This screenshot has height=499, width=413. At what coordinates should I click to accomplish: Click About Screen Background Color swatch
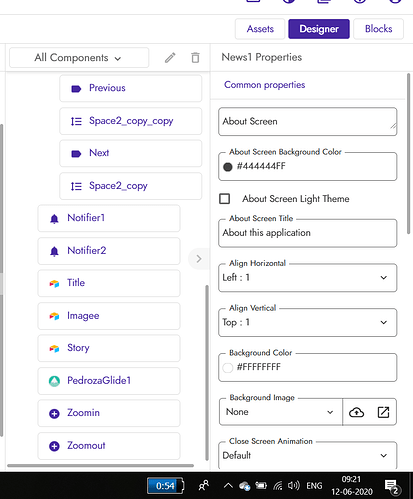pos(228,167)
